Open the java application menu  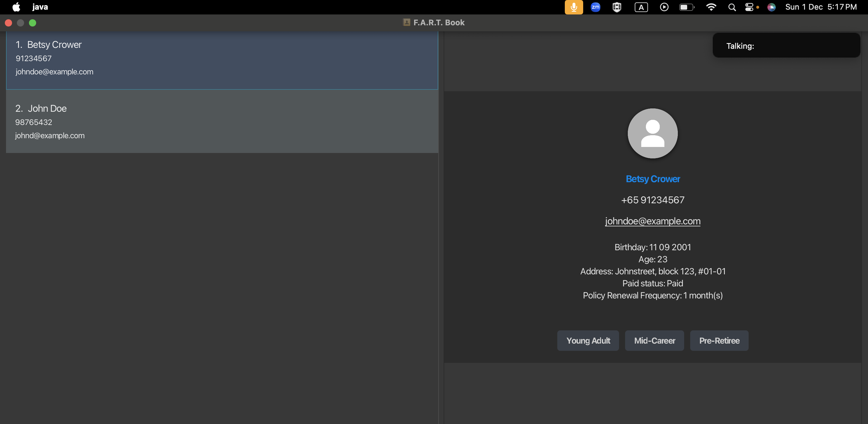(40, 7)
